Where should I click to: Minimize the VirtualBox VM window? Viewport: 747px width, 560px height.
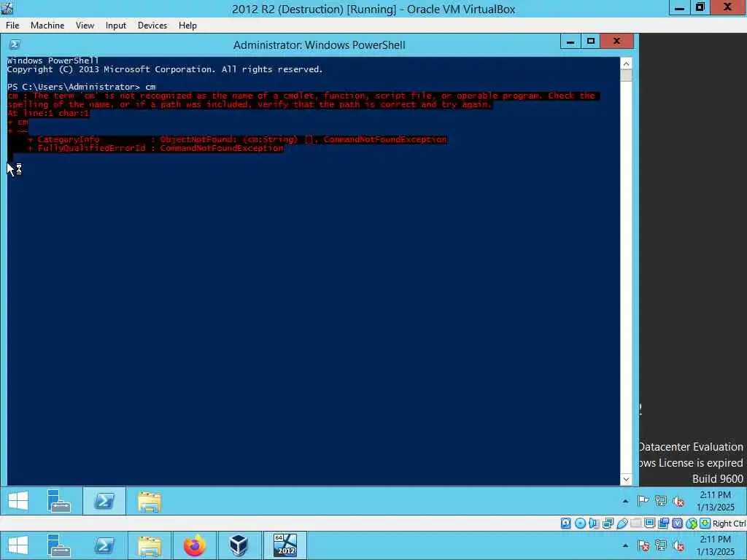[680, 7]
